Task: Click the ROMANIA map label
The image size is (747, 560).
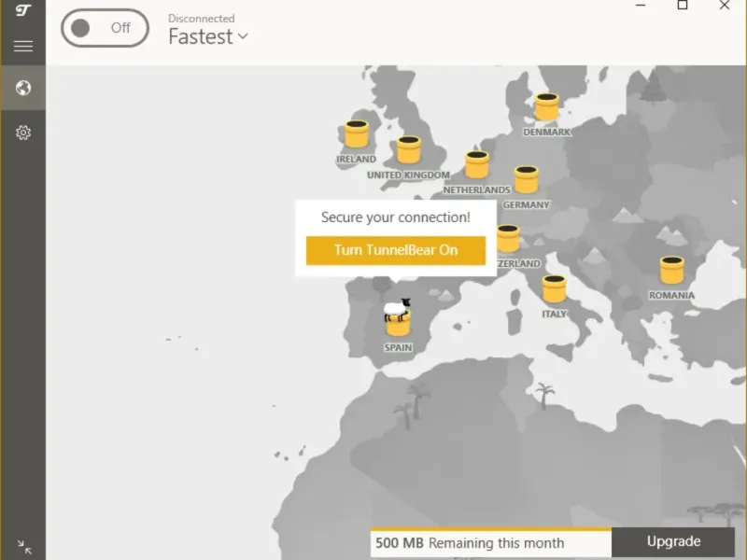Action: [671, 295]
